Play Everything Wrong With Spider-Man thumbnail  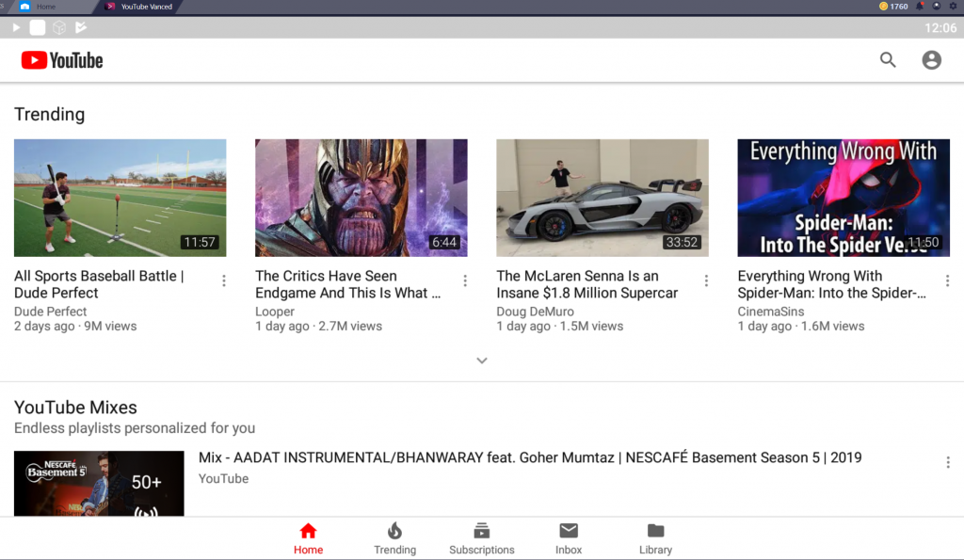tap(843, 198)
